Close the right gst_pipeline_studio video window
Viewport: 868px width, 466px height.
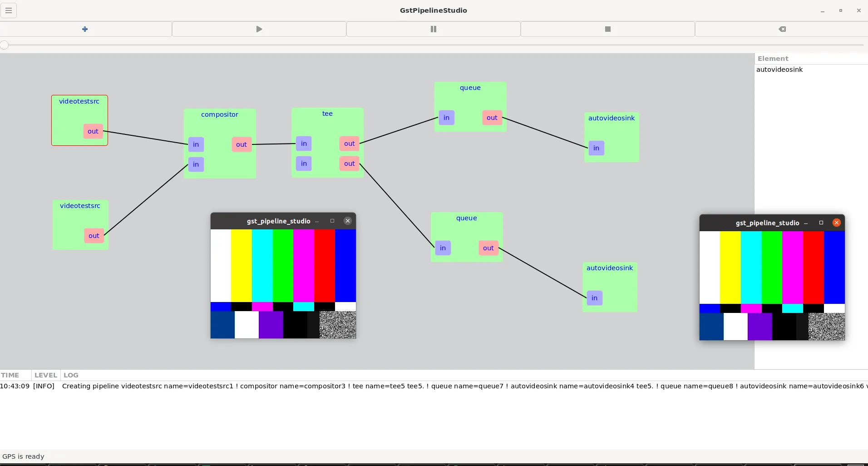click(836, 223)
